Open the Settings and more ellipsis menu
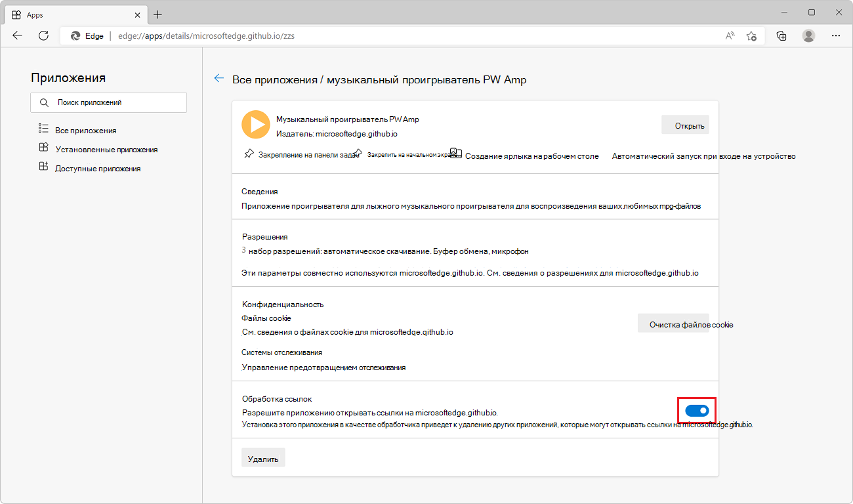 pos(835,36)
